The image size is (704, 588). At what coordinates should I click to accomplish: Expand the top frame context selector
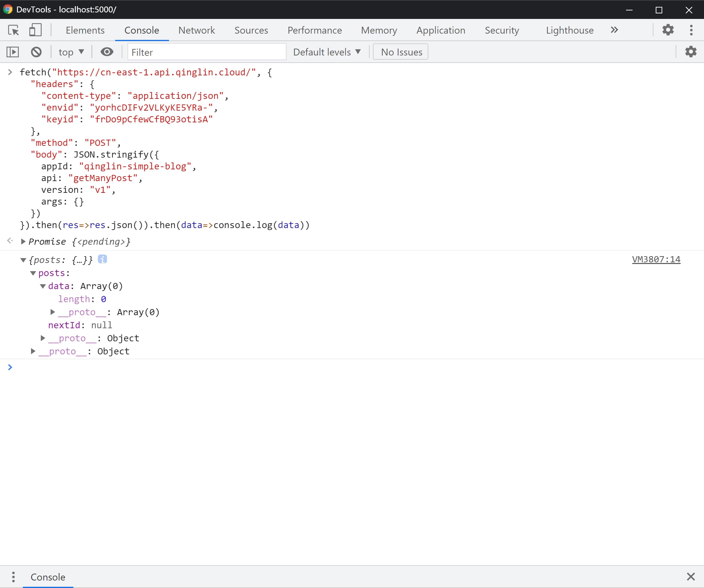pyautogui.click(x=69, y=52)
